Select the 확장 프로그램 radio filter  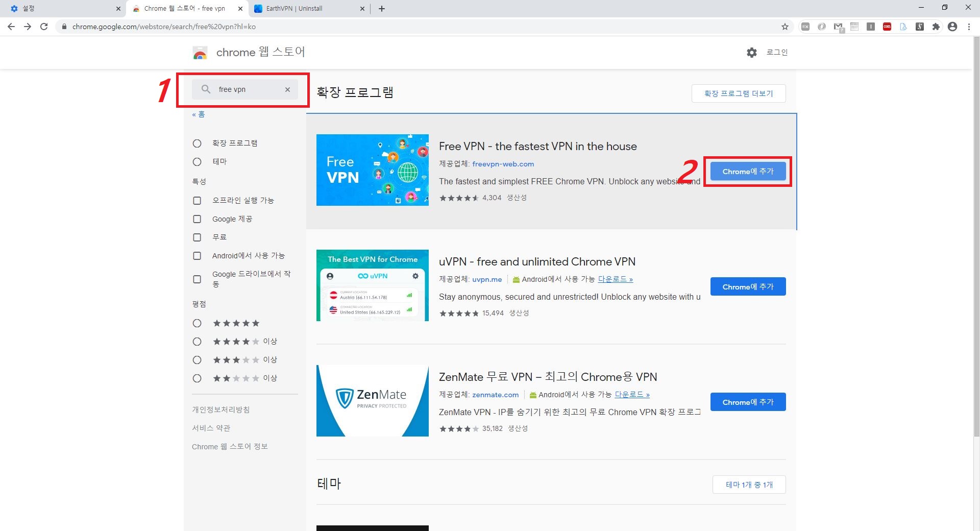197,143
